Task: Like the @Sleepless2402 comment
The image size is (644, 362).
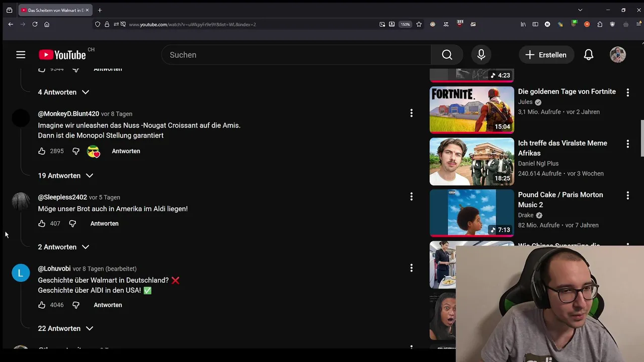Action: [42, 223]
